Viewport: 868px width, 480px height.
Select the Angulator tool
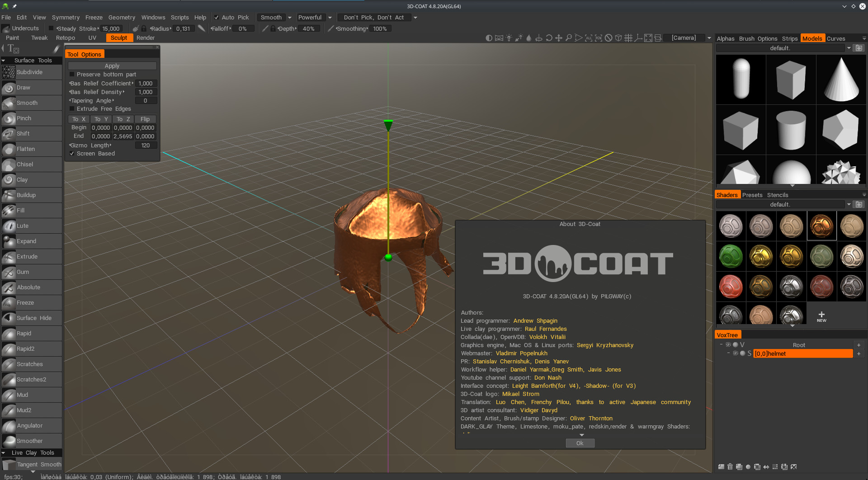click(x=32, y=426)
